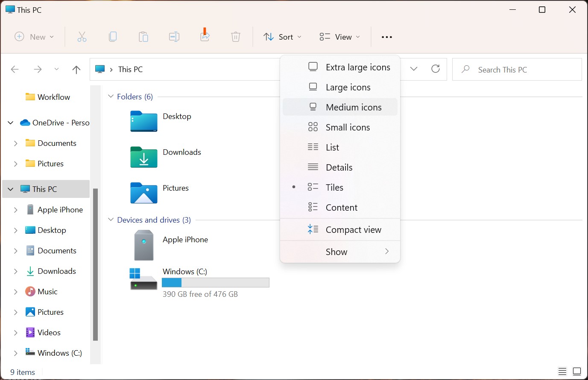Image resolution: width=588 pixels, height=380 pixels.
Task: Expand the Music tree node
Action: tap(16, 292)
